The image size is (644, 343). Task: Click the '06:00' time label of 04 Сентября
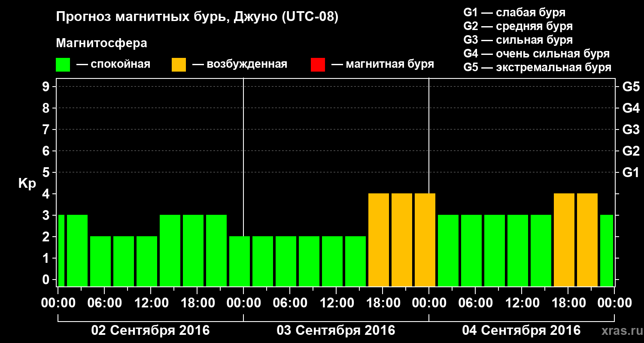475,303
